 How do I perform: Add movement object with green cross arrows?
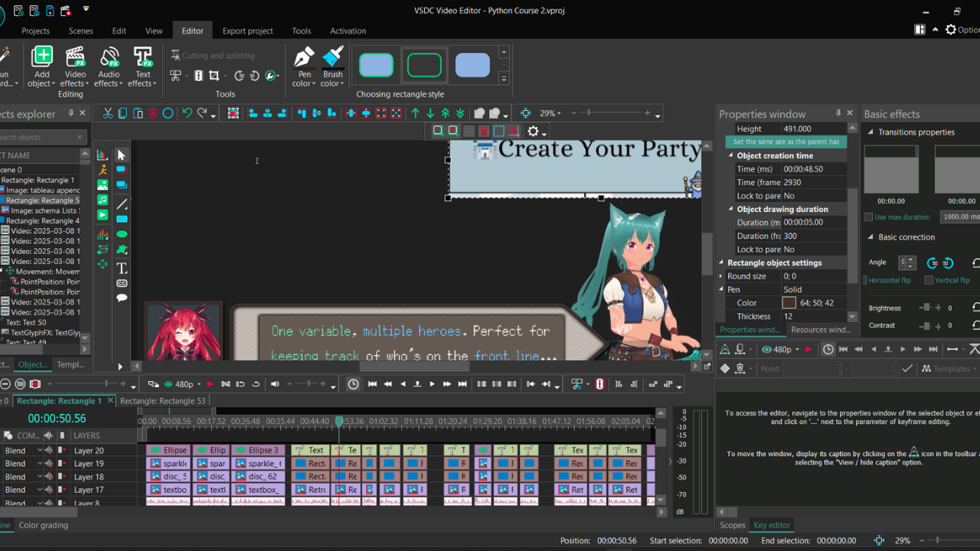pos(103,264)
